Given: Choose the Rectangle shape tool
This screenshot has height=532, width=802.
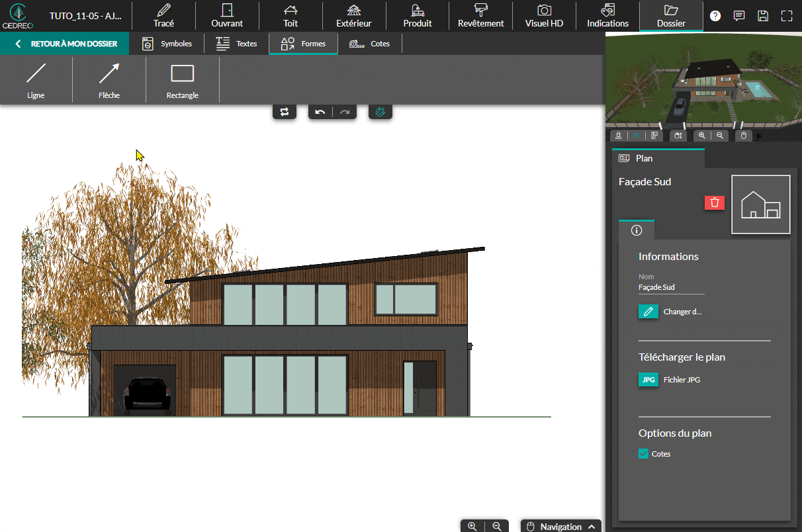Looking at the screenshot, I should click(182, 79).
